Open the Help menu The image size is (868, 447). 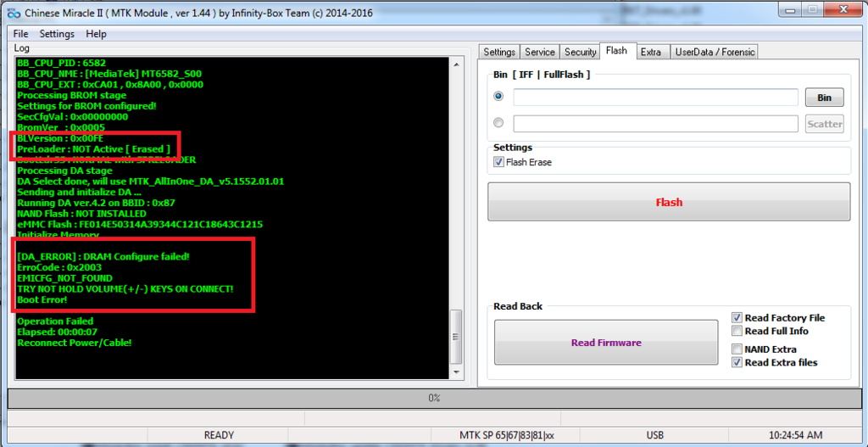point(96,34)
